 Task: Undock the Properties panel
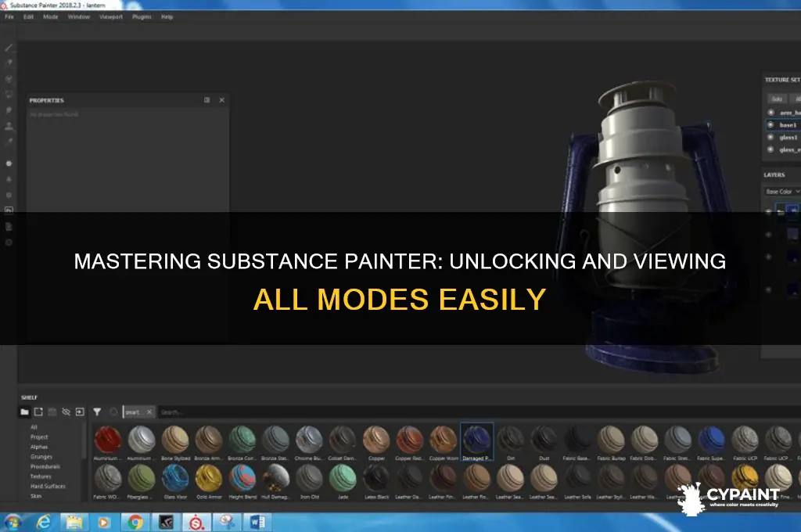[207, 100]
